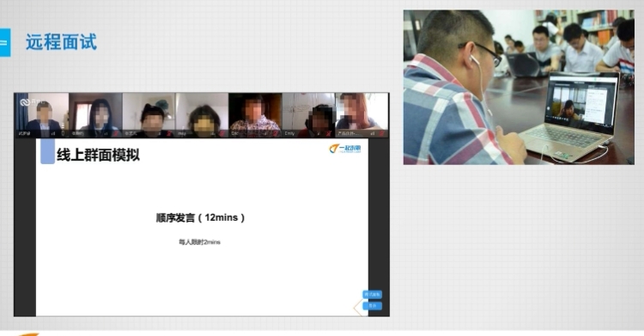This screenshot has width=644, height=336.
Task: Click the muted microphone icon on Eric's tile
Action: click(x=275, y=134)
